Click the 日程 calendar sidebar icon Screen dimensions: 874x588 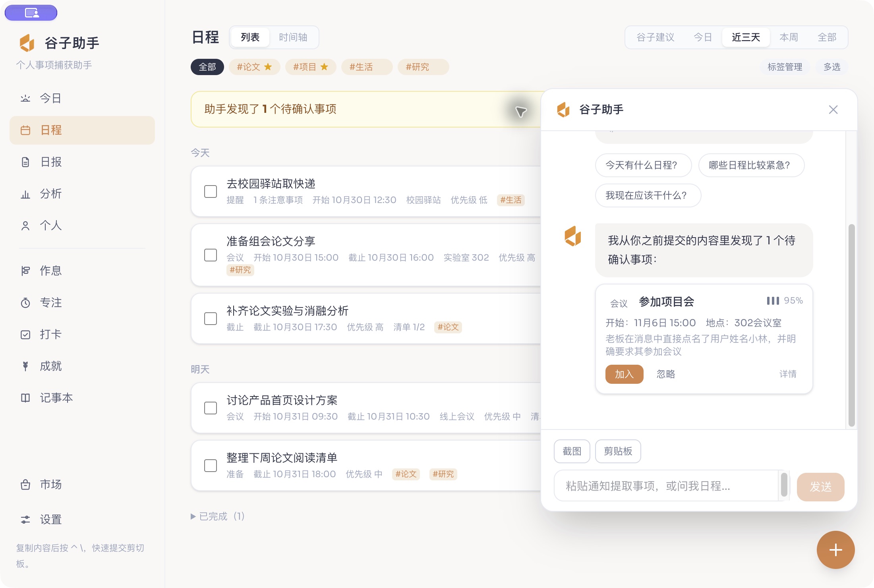tap(25, 130)
